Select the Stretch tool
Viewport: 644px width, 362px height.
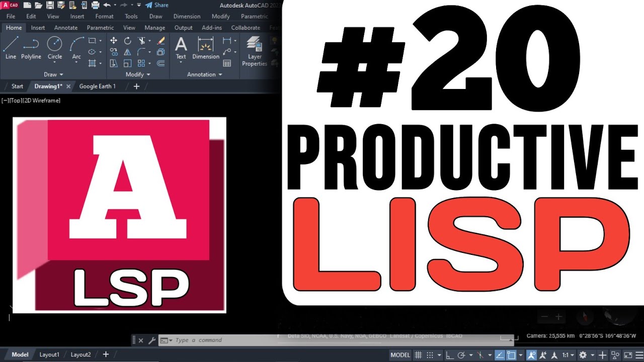click(114, 63)
